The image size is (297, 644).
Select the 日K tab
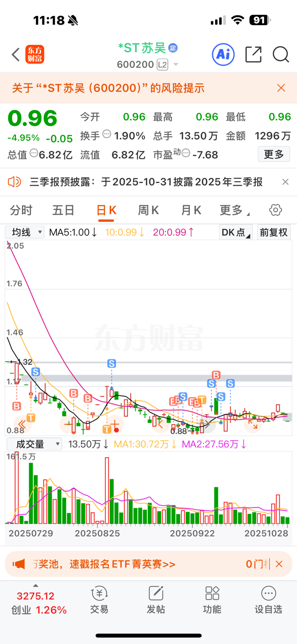pyautogui.click(x=106, y=210)
